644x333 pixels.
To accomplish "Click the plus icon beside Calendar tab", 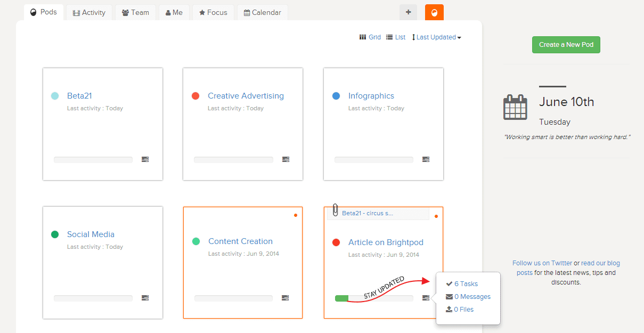I will 408,12.
